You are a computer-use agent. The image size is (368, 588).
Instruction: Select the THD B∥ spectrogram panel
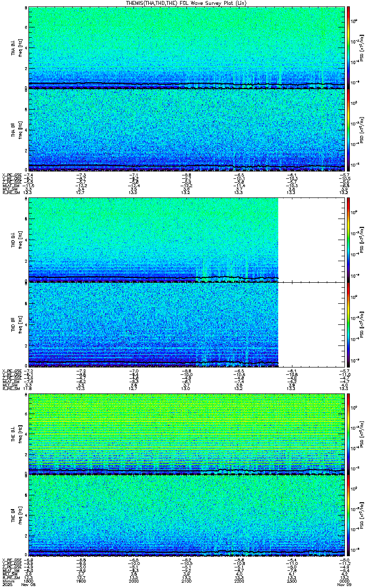tap(187, 324)
